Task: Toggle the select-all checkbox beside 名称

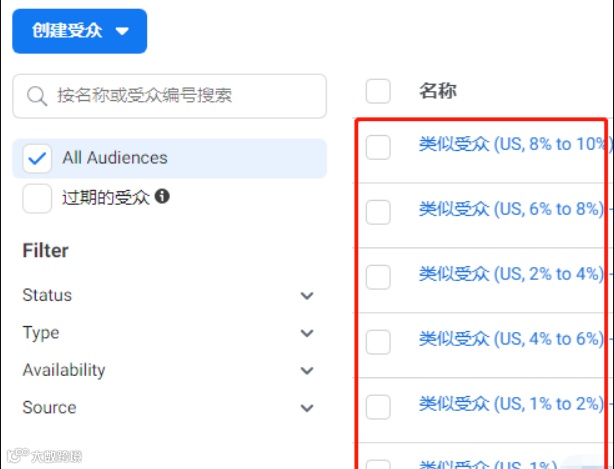Action: pyautogui.click(x=378, y=91)
